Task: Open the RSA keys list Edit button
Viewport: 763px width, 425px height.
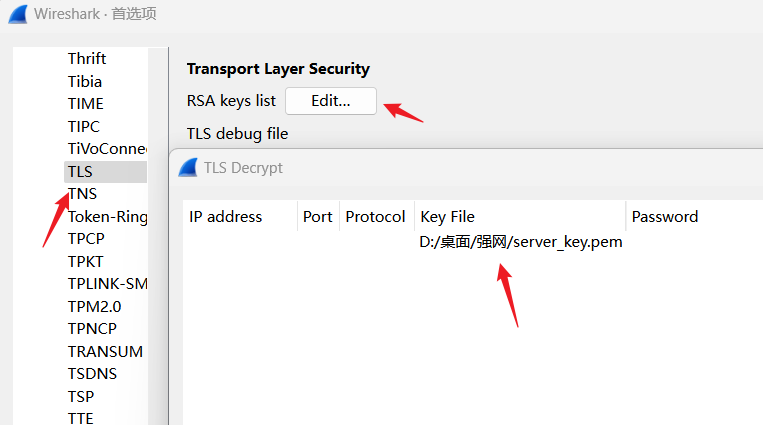Action: click(331, 101)
